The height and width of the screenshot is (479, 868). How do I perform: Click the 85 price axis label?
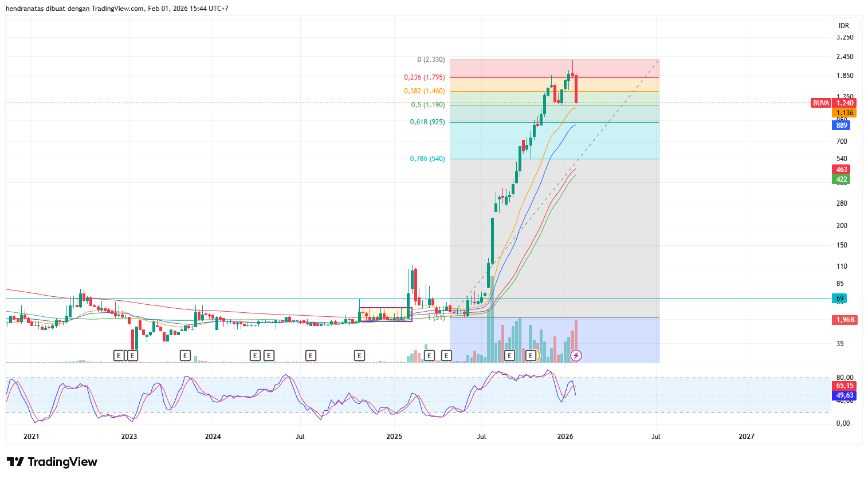click(x=840, y=284)
